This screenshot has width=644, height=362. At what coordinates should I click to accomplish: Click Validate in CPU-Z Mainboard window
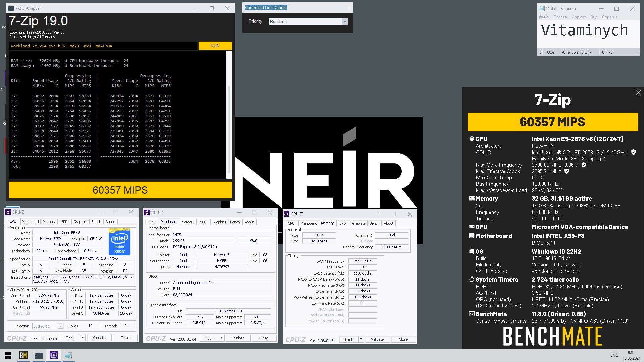tap(238, 338)
